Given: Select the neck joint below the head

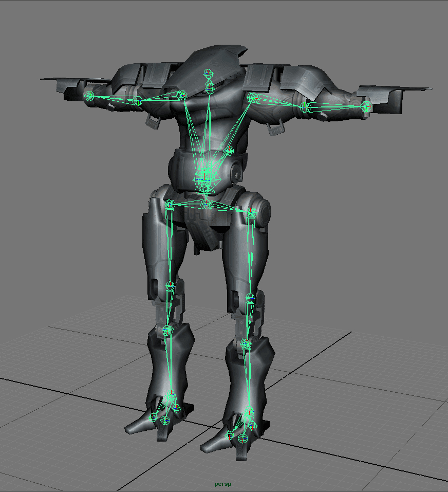Looking at the screenshot, I should coord(209,87).
